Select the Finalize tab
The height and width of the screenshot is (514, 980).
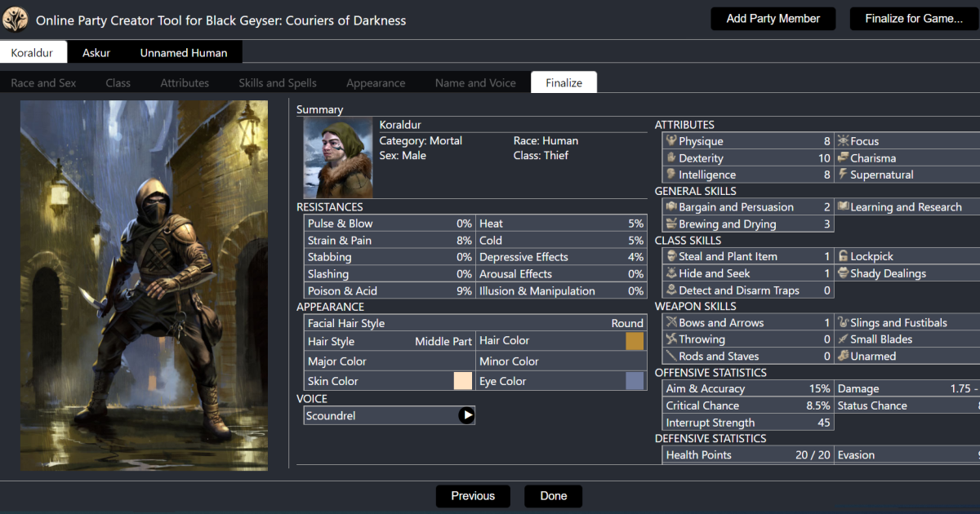564,82
